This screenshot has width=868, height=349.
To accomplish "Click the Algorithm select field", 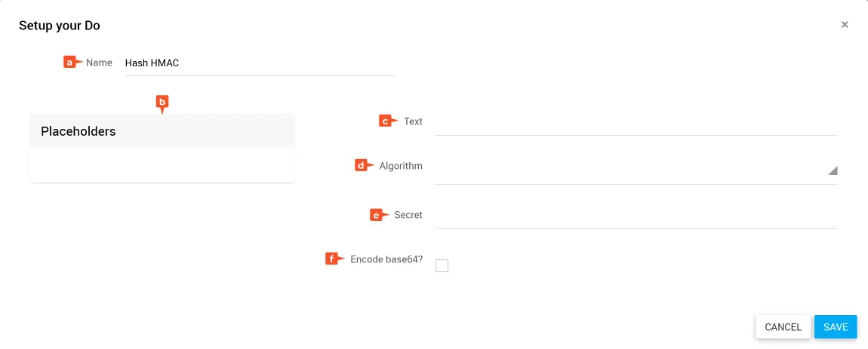I will tap(633, 170).
